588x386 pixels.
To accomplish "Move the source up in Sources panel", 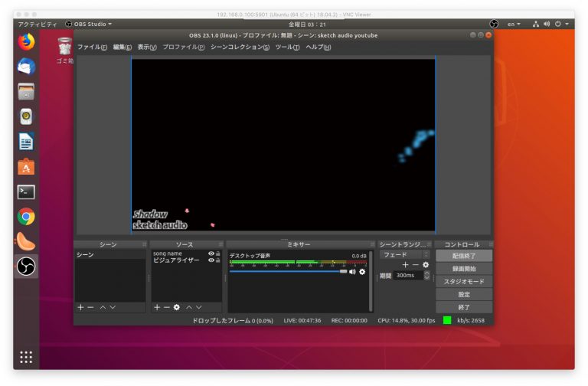I will click(189, 307).
